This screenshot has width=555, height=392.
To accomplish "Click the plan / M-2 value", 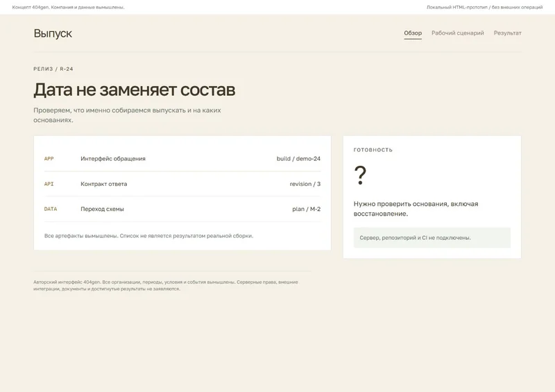I will pos(307,209).
